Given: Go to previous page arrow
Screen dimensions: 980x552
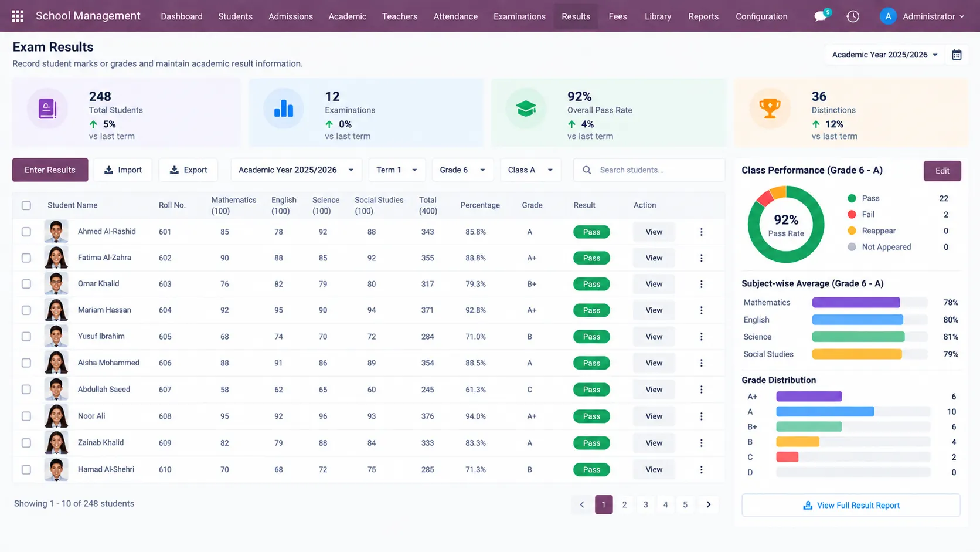Looking at the screenshot, I should coord(581,504).
